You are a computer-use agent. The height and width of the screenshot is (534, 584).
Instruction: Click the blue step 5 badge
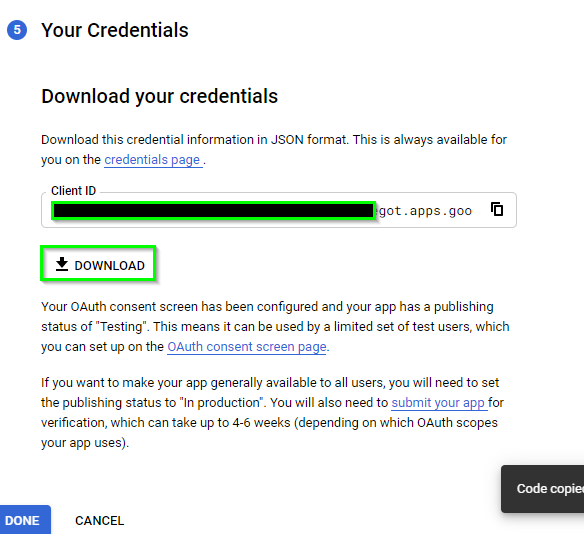tap(17, 30)
